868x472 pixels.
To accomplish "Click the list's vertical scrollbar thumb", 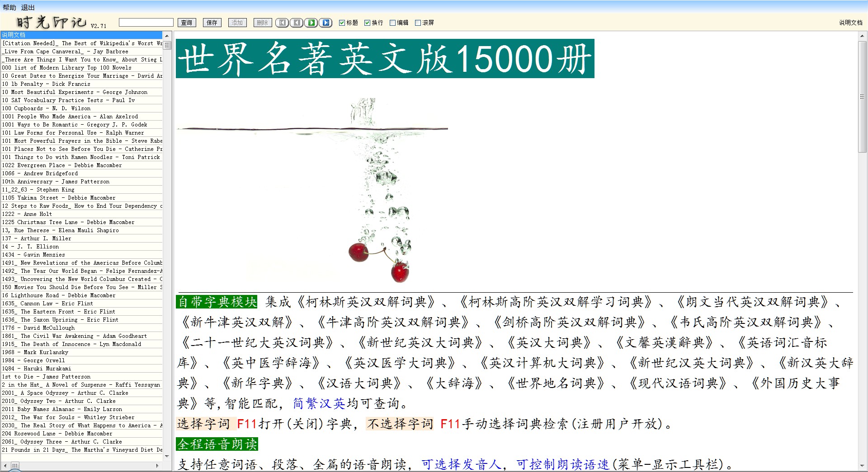I will [x=167, y=45].
